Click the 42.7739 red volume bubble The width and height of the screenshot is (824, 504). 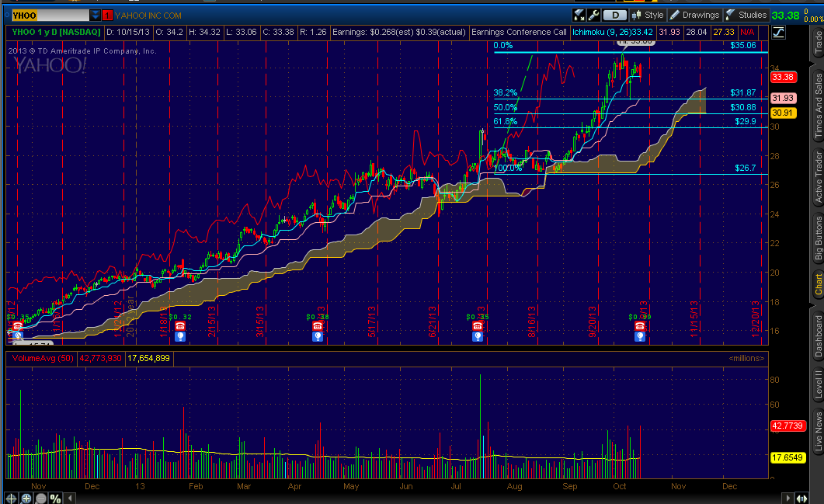coord(787,426)
